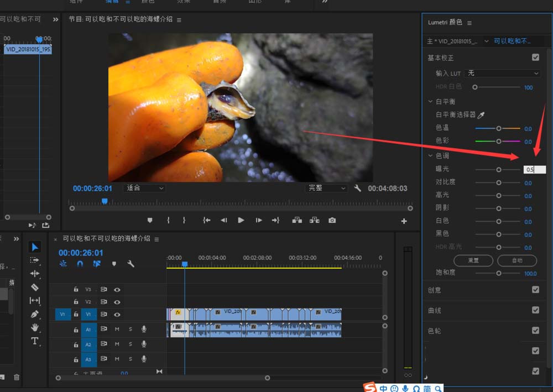Step back one frame
Viewport: 553px width, 392px height.
[224, 220]
